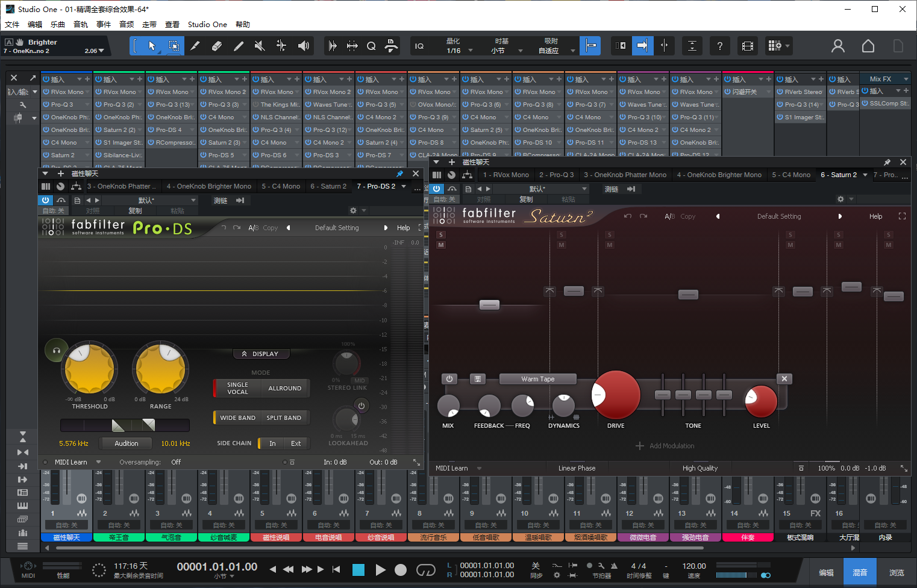
Task: Select the Eraser tool
Action: (217, 46)
